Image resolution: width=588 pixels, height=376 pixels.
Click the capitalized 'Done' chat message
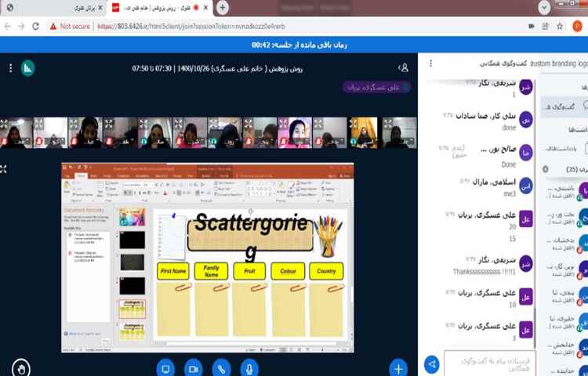click(509, 164)
